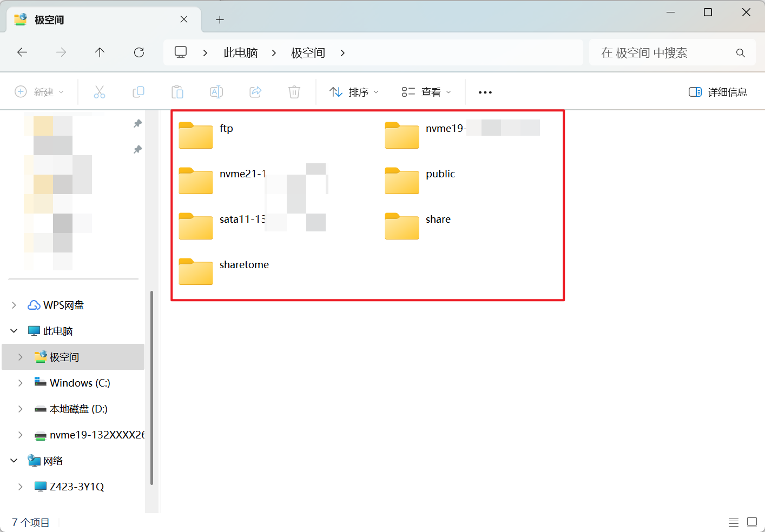Select the public folder icon
This screenshot has height=532, width=765.
point(402,181)
